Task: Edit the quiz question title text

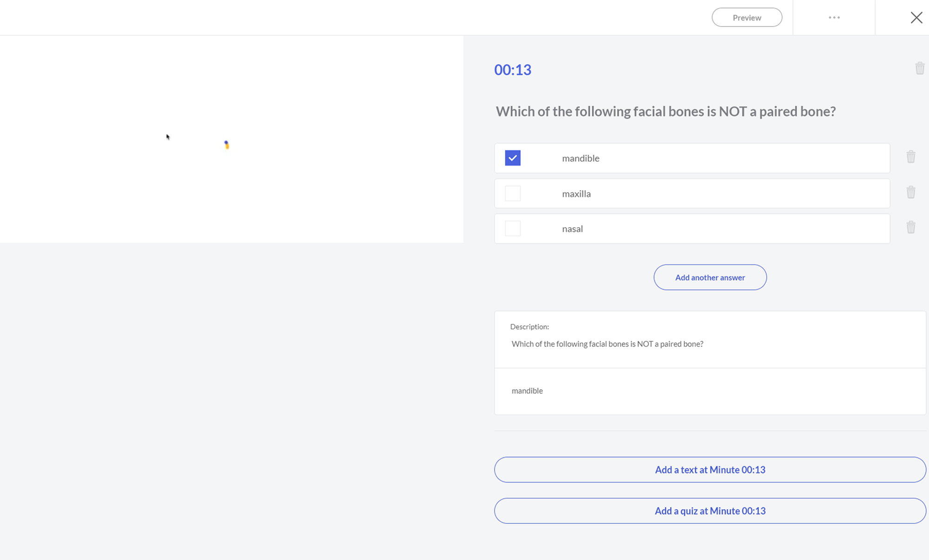Action: click(665, 112)
